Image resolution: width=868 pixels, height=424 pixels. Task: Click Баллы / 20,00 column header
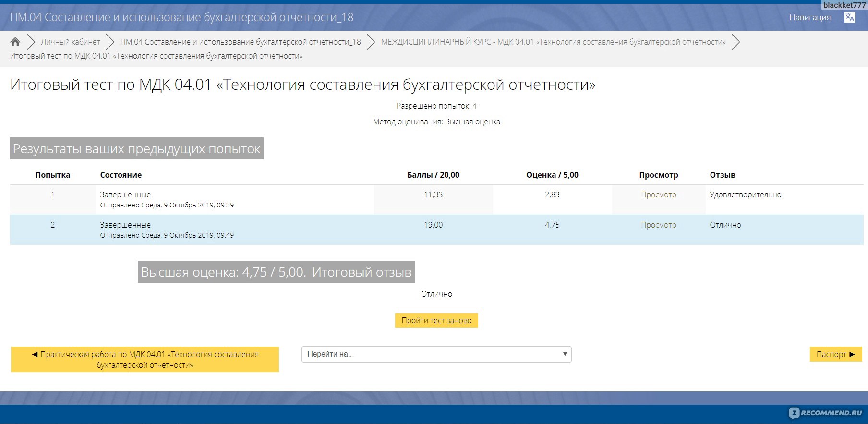pyautogui.click(x=433, y=175)
